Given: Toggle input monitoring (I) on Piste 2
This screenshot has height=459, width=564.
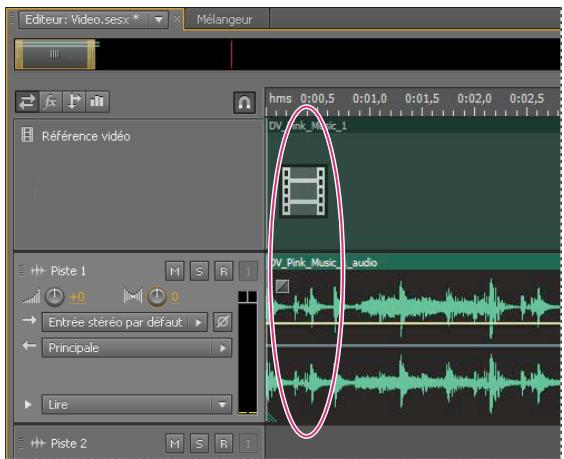Looking at the screenshot, I should [248, 444].
